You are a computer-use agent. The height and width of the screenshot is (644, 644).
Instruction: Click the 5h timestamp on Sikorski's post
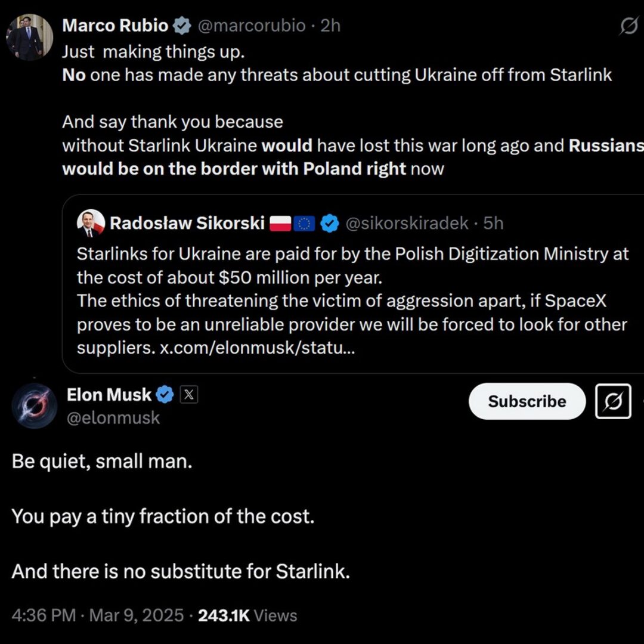tap(493, 224)
